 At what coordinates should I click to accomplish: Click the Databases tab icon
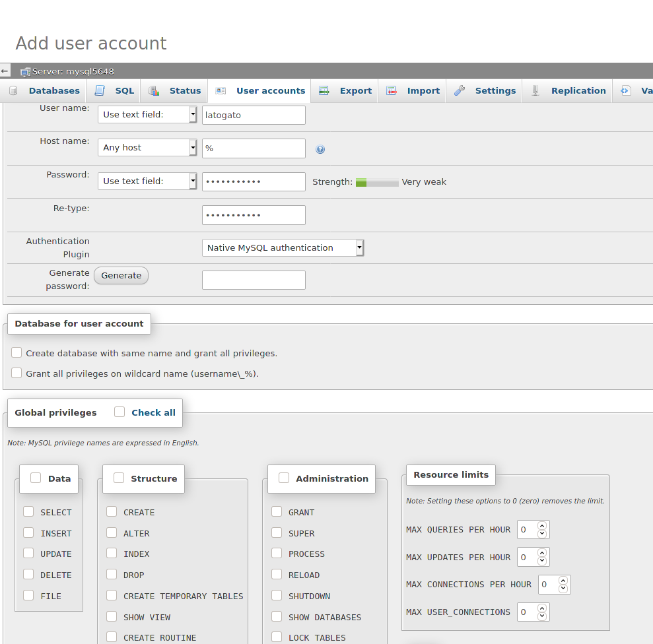click(x=13, y=91)
